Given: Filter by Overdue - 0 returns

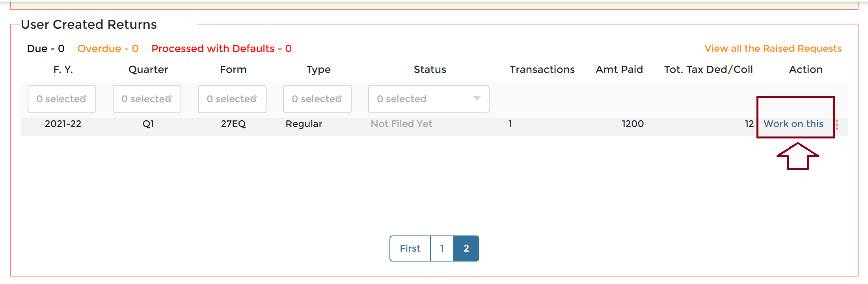Looking at the screenshot, I should point(108,49).
